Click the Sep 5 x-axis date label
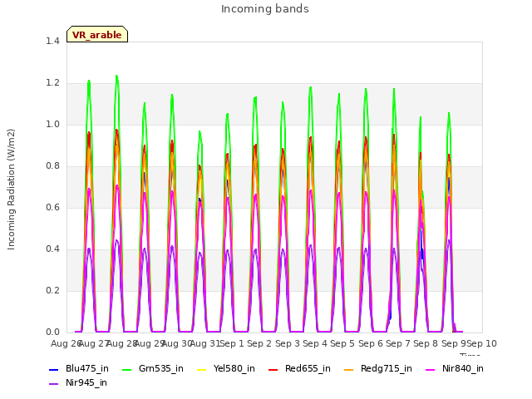The width and height of the screenshot is (532, 399). (x=342, y=343)
